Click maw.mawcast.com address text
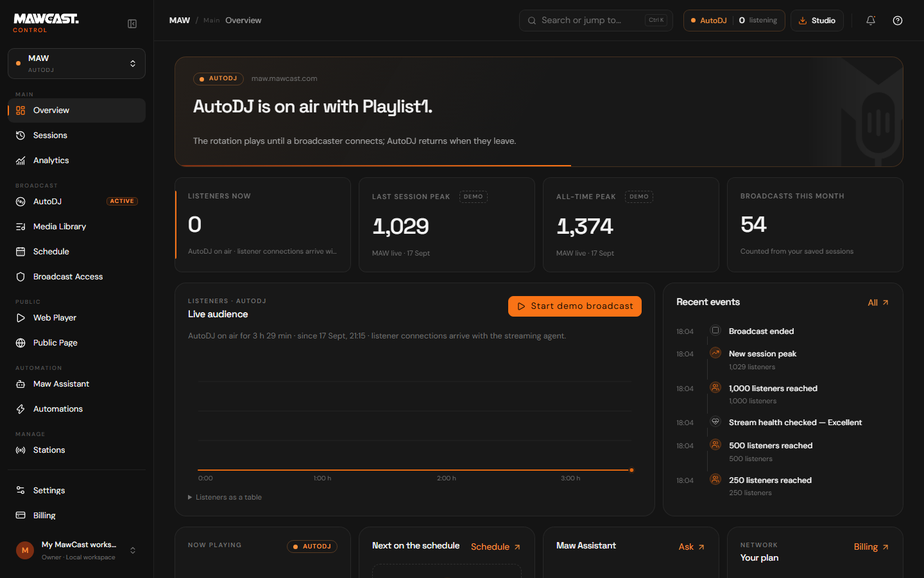This screenshot has width=924, height=578. [284, 78]
